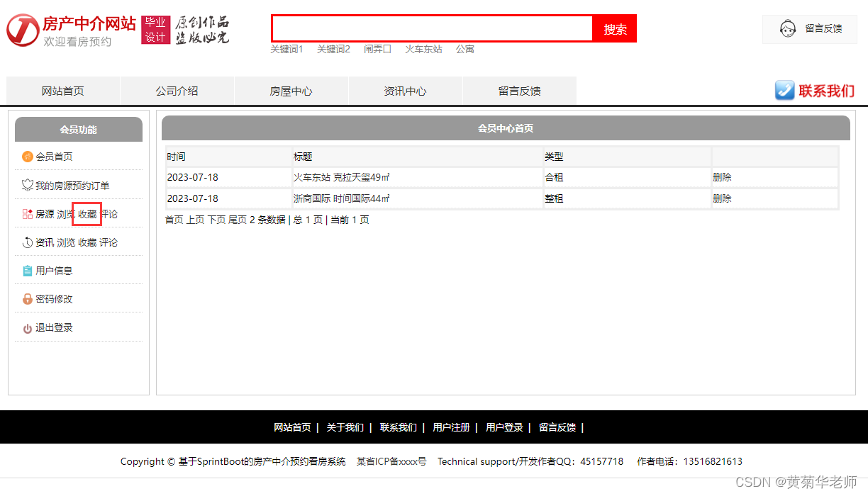Click the date in the 合租 row

click(x=193, y=177)
